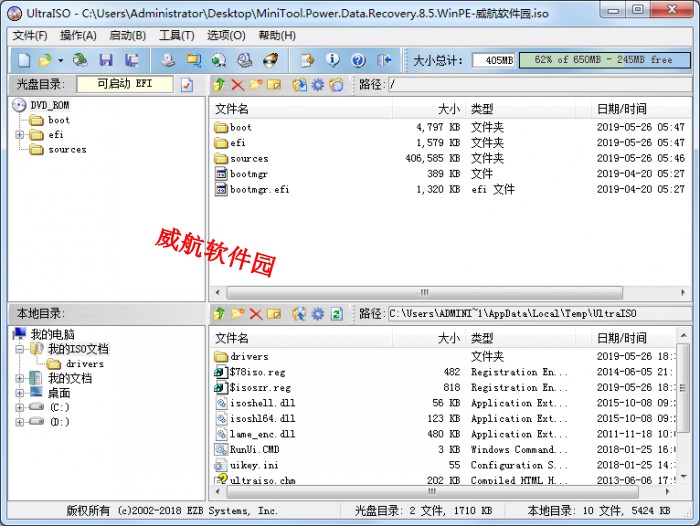The height and width of the screenshot is (526, 700).
Task: Expand the efi folder tree node
Action: point(20,134)
